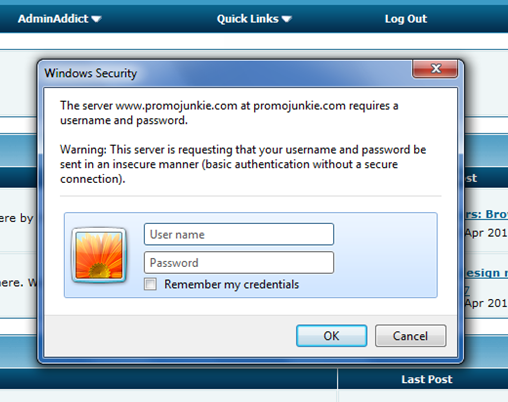Click the promojunkie.com server message text
This screenshot has height=402, width=508.
tap(229, 113)
